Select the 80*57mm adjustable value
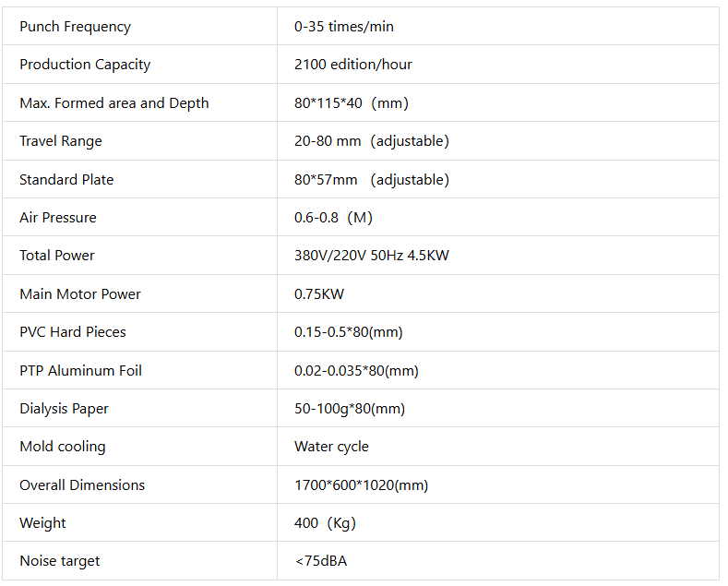Screen dimensions: 728x586 (x=372, y=180)
